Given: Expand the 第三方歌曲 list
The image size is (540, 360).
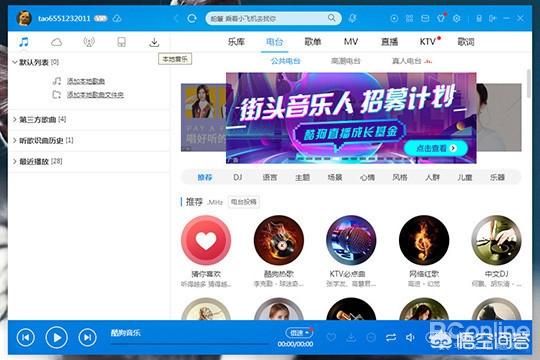Looking at the screenshot, I should coord(15,120).
